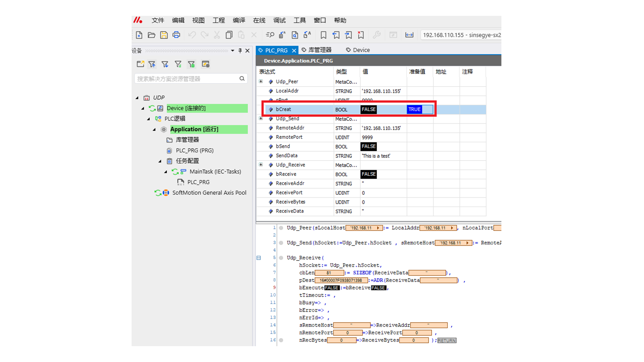
Task: Click the copy toolbar icon
Action: point(229,35)
